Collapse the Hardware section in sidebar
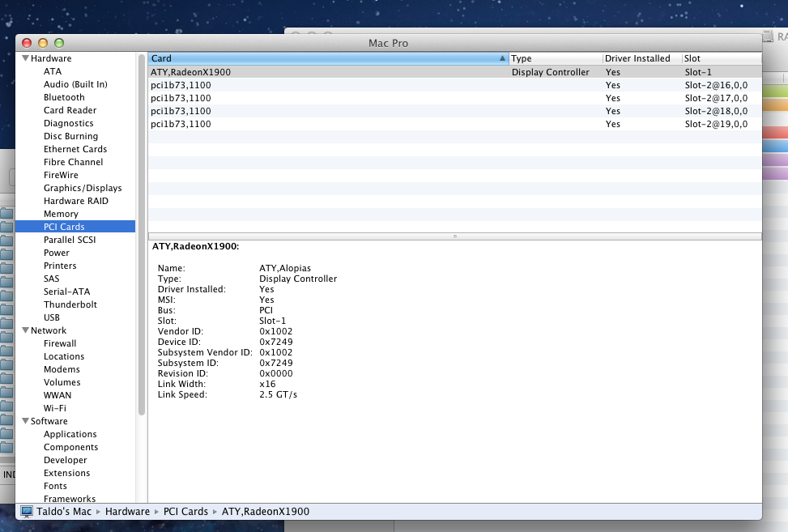Image resolution: width=788 pixels, height=532 pixels. point(25,58)
